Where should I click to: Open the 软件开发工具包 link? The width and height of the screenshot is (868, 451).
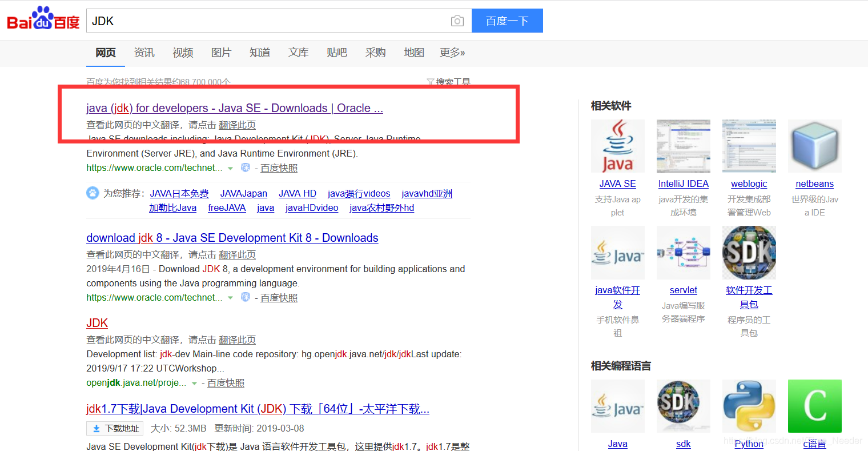[x=749, y=297]
